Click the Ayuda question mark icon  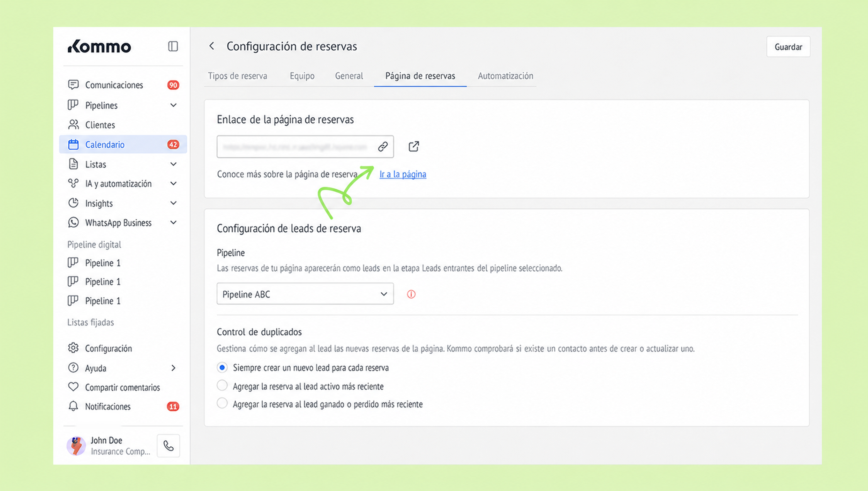73,368
